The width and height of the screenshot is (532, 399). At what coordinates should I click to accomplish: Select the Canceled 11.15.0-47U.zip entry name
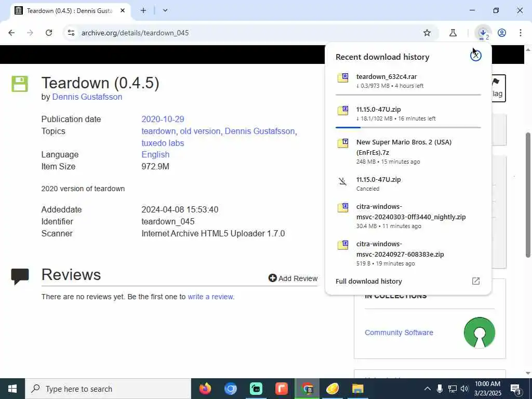[378, 179]
